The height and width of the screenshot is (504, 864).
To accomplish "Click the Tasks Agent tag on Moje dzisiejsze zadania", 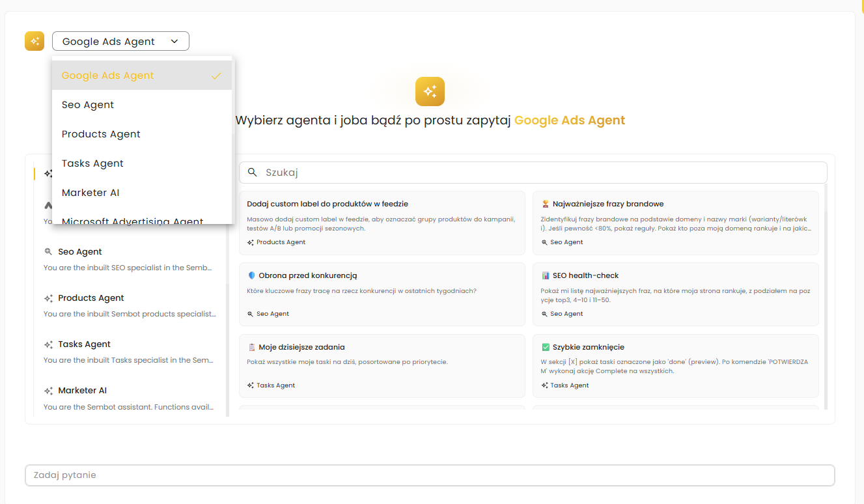I will 271,385.
